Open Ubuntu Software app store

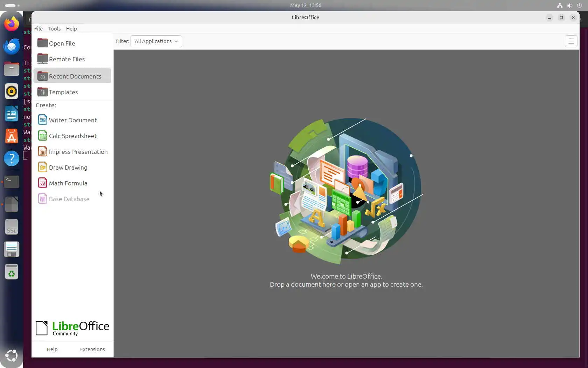12,136
